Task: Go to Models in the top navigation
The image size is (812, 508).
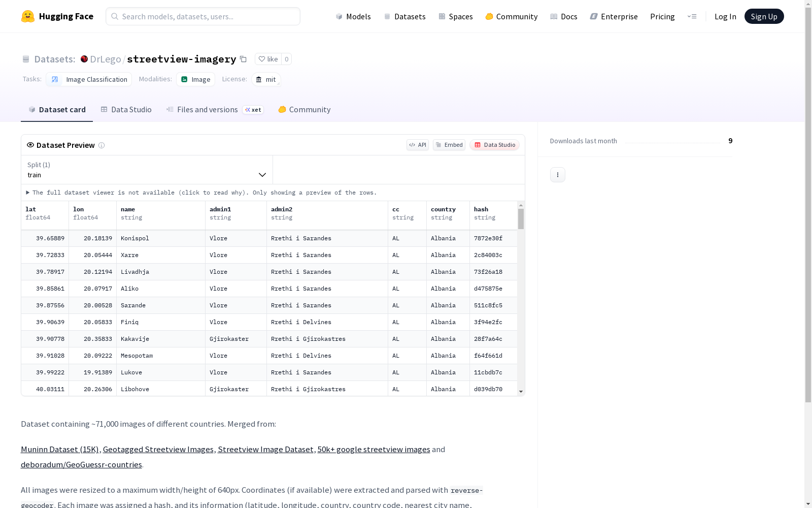Action: click(x=353, y=16)
